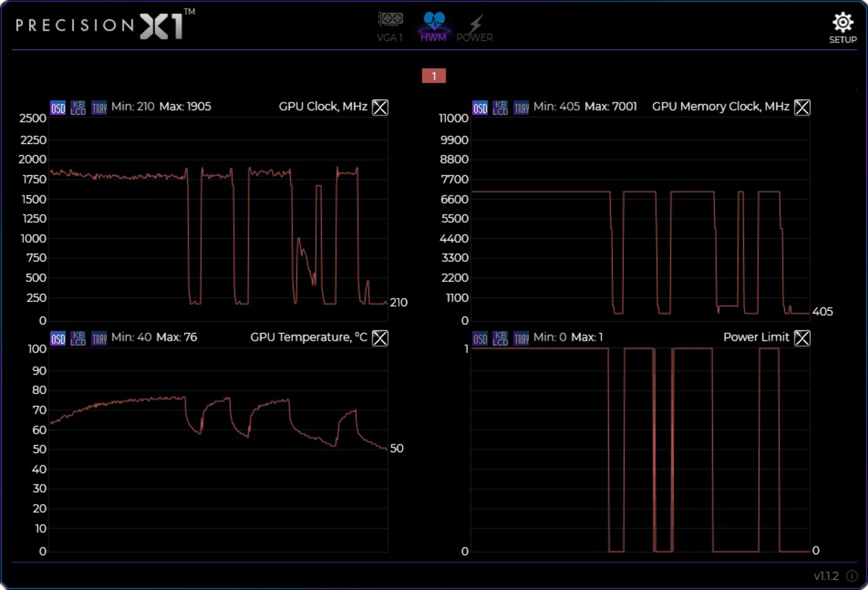Toggle KB LCD for GPU Clock graph
The width and height of the screenshot is (868, 590).
click(78, 108)
